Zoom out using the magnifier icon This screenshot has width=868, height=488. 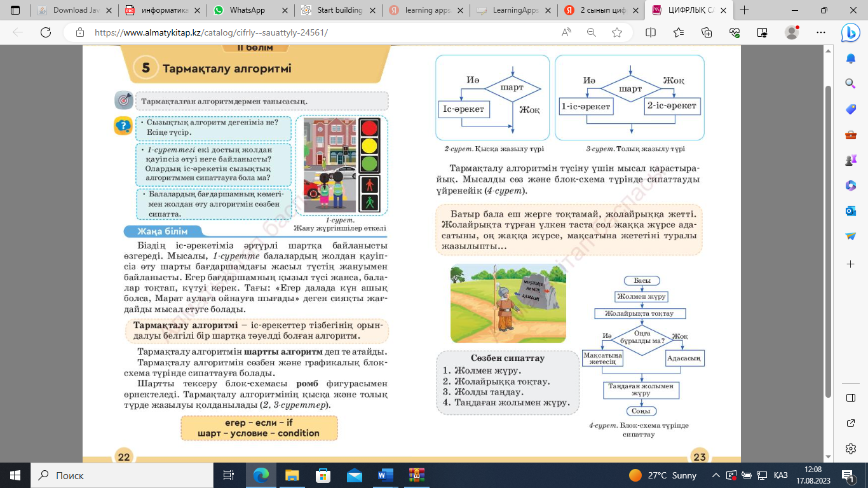tap(592, 32)
